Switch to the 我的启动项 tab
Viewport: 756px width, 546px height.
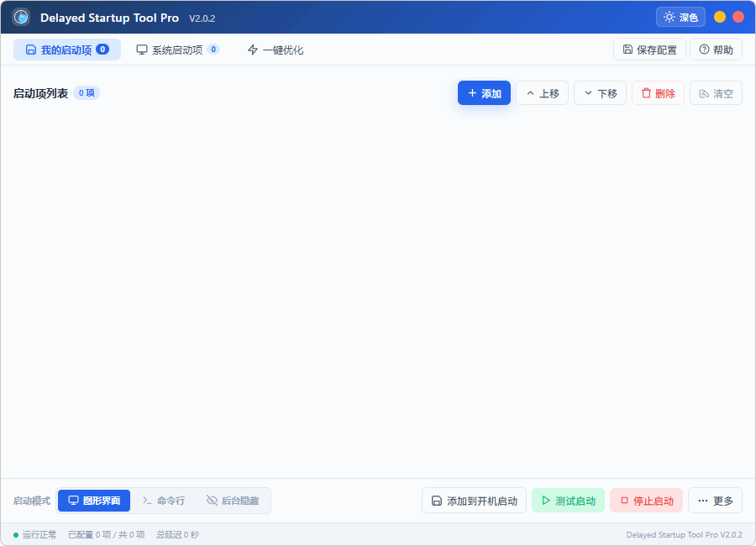(67, 50)
